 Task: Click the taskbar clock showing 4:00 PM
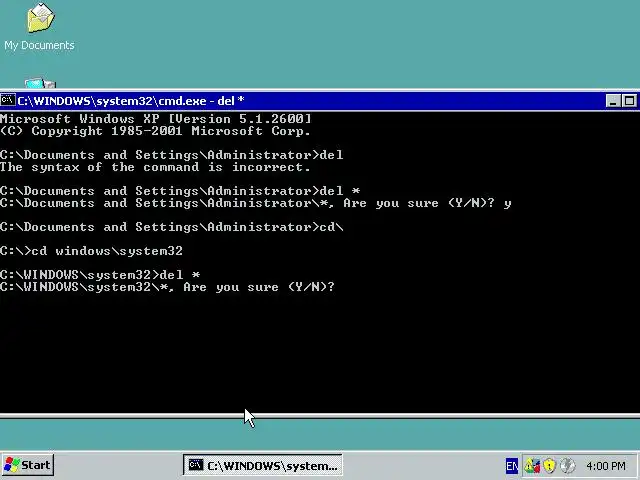tap(606, 466)
